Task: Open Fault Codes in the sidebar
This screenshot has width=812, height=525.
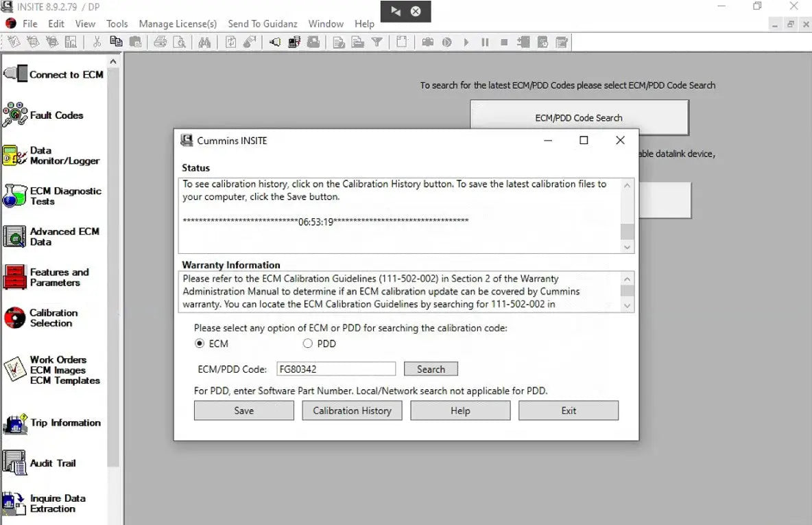Action: [x=15, y=115]
